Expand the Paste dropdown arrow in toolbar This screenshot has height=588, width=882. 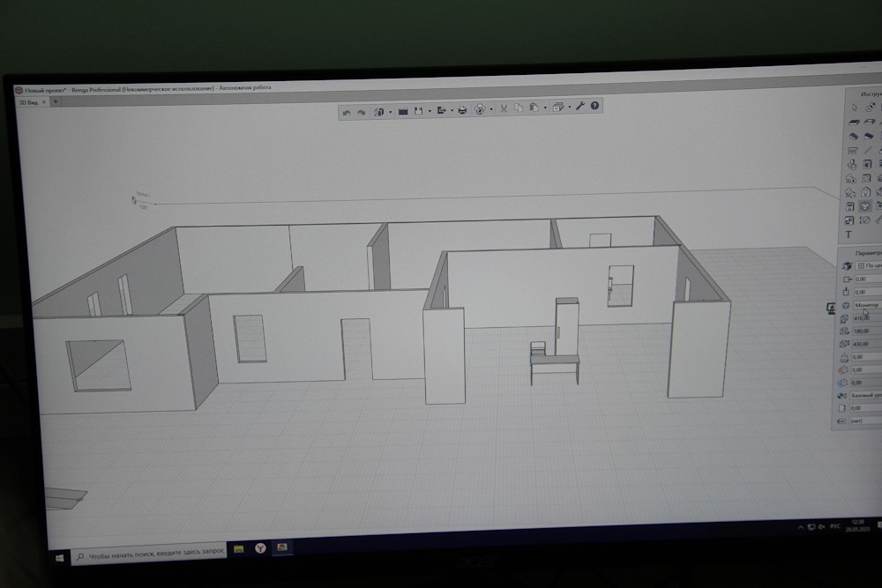point(544,109)
